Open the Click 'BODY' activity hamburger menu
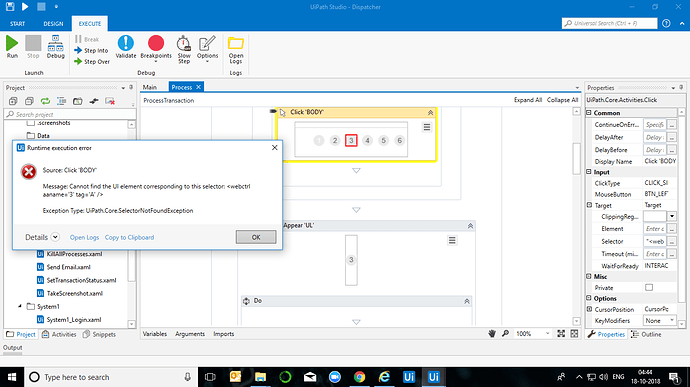 426,127
